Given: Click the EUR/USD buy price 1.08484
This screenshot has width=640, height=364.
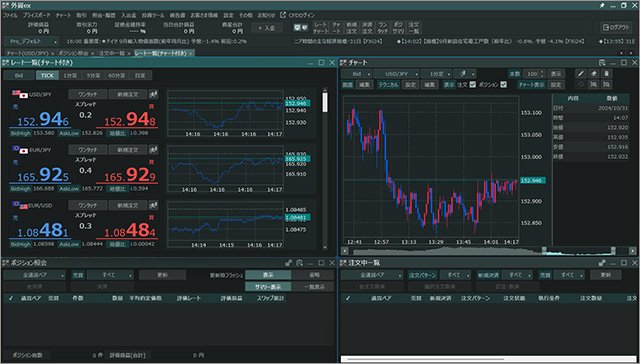Looking at the screenshot, I should 127,231.
